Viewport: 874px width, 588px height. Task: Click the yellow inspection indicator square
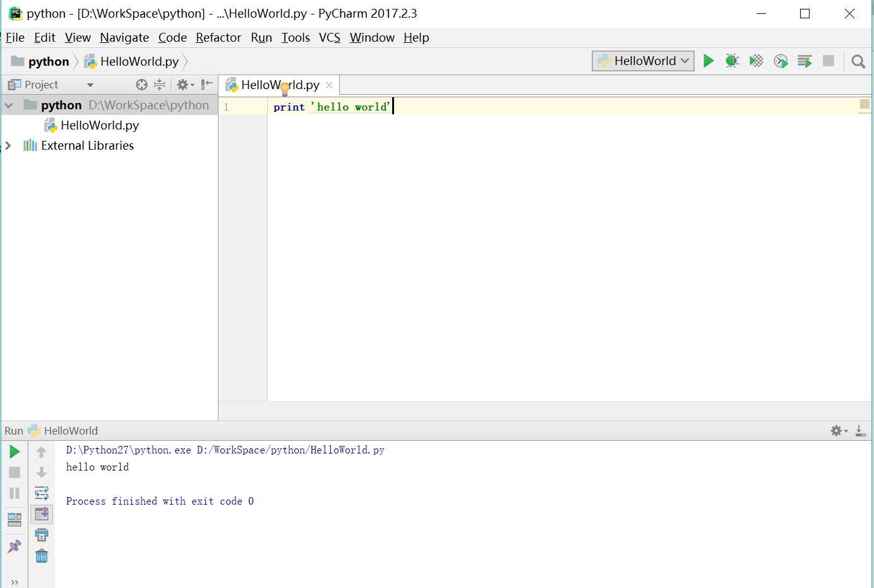865,104
